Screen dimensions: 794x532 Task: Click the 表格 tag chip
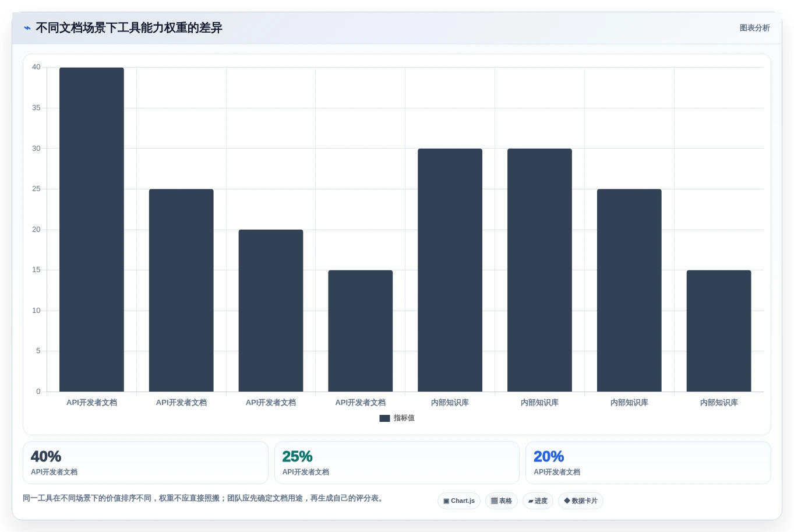click(502, 501)
